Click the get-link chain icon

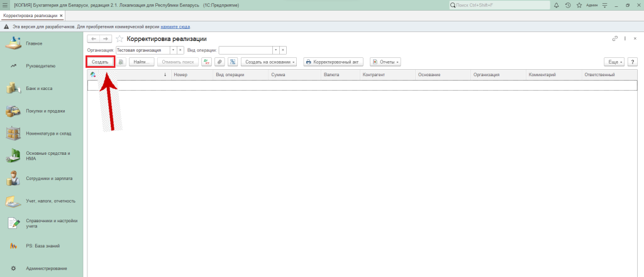click(615, 39)
